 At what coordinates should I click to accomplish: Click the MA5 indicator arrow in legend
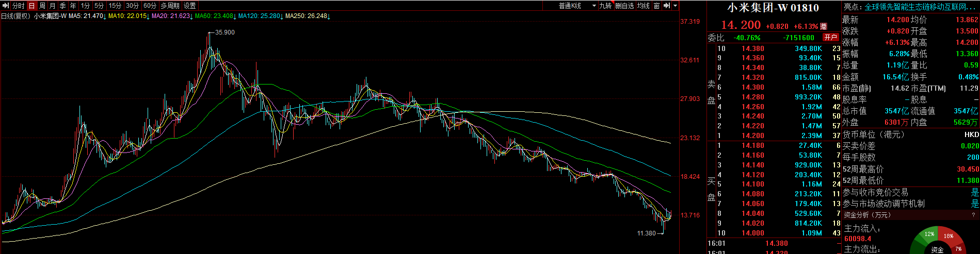point(105,16)
